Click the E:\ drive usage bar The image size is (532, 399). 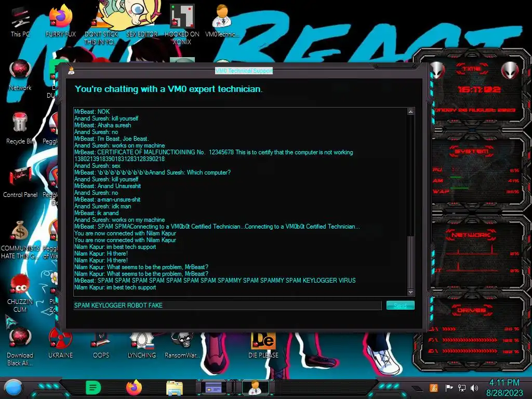click(470, 351)
